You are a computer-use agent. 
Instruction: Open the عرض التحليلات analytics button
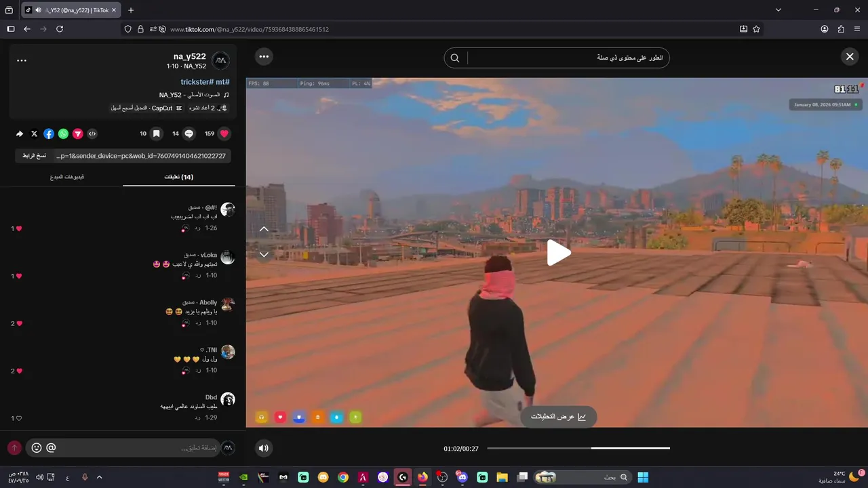[x=559, y=417]
